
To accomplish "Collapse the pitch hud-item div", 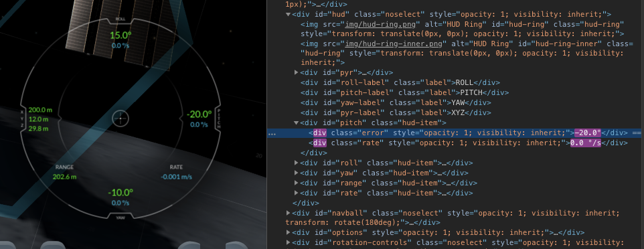I will [x=297, y=122].
